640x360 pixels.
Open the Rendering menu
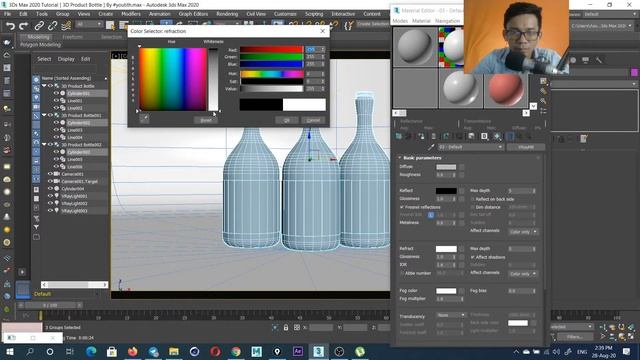(x=227, y=14)
